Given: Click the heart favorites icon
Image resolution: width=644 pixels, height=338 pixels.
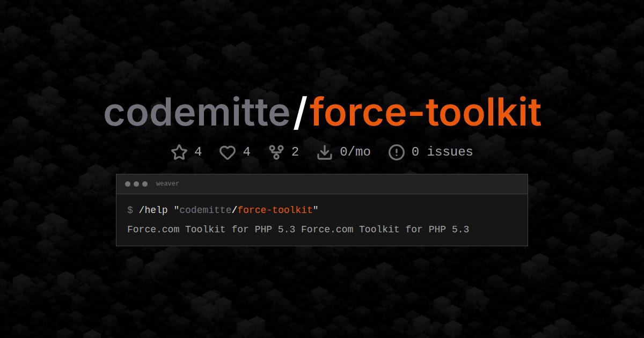Looking at the screenshot, I should click(228, 152).
